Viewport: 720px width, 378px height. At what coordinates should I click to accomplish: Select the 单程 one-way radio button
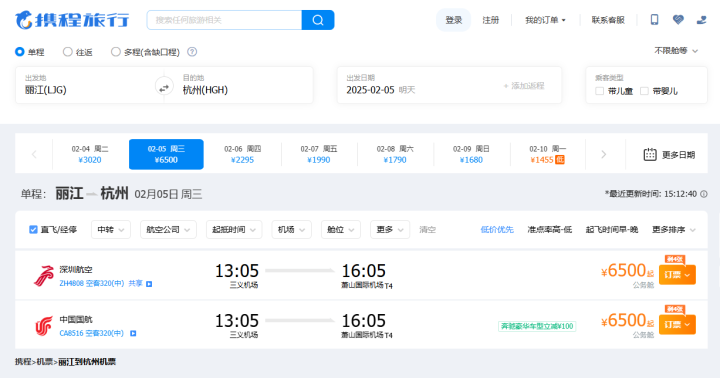point(19,52)
